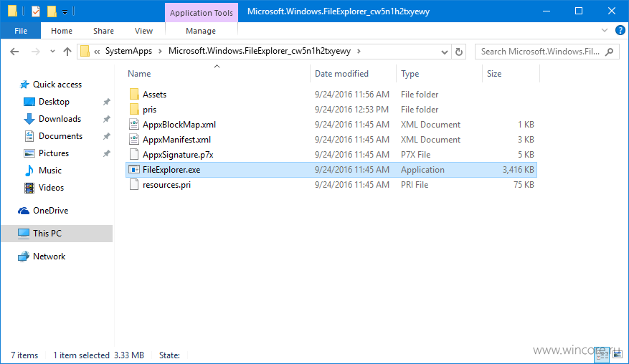Select the FileExplorer.exe application icon
Image resolution: width=629 pixels, height=364 pixels.
134,170
